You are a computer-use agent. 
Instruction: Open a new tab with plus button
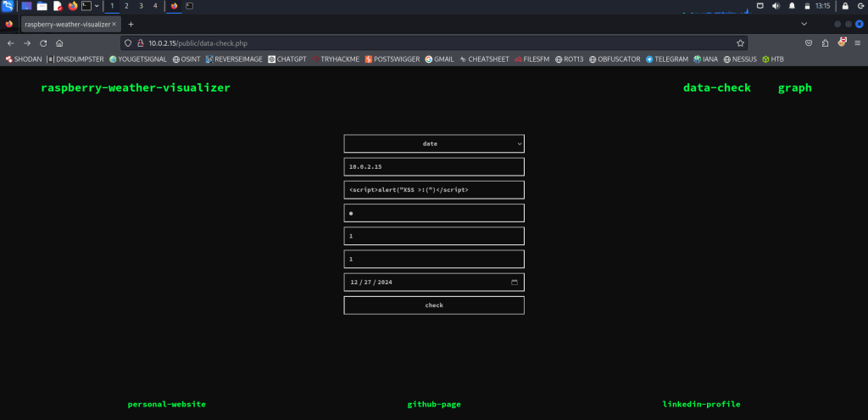point(131,25)
